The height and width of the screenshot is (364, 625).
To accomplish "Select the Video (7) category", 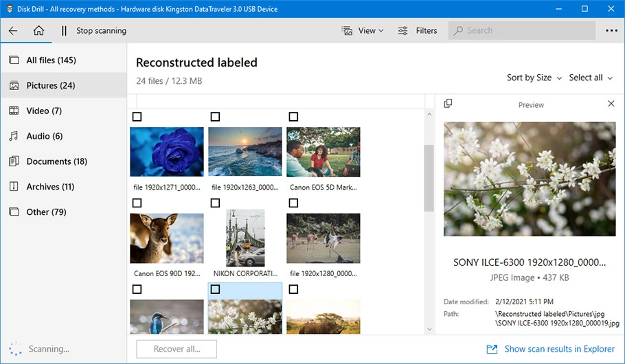I will point(44,111).
